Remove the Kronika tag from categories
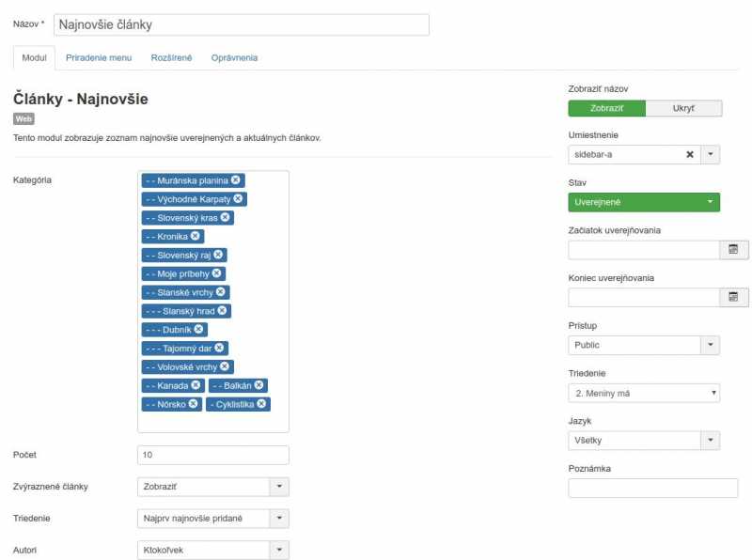The height and width of the screenshot is (560, 752). [x=196, y=236]
